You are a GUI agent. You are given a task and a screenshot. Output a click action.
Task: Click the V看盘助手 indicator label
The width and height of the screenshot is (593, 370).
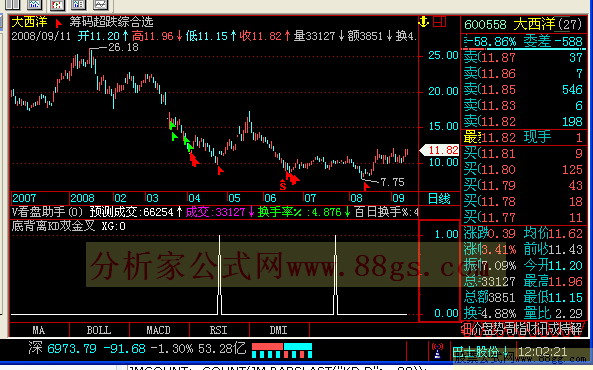(47, 212)
